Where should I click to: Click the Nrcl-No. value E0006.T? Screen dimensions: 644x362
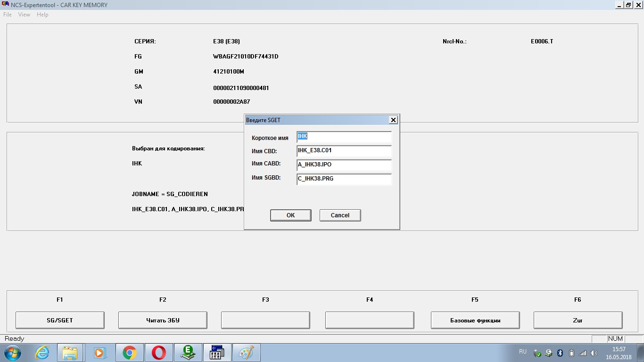coord(542,41)
